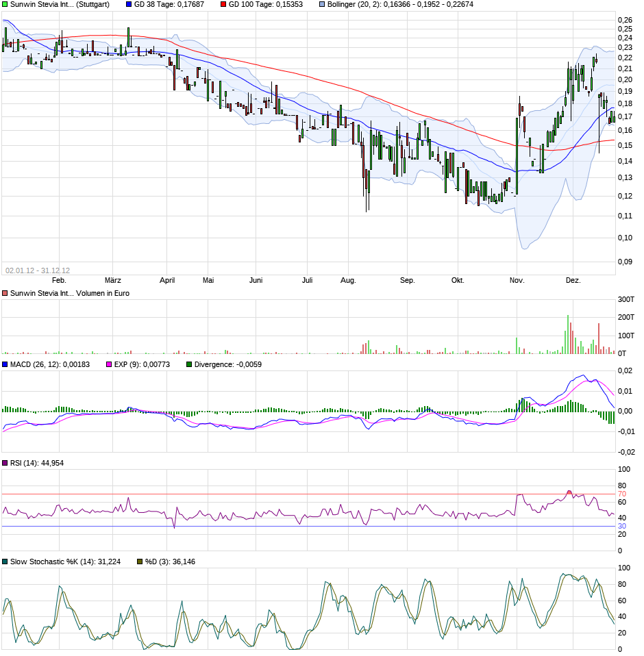Click the purple RSI (14) legend swatch
Image resolution: width=644 pixels, height=656 pixels.
[5, 463]
